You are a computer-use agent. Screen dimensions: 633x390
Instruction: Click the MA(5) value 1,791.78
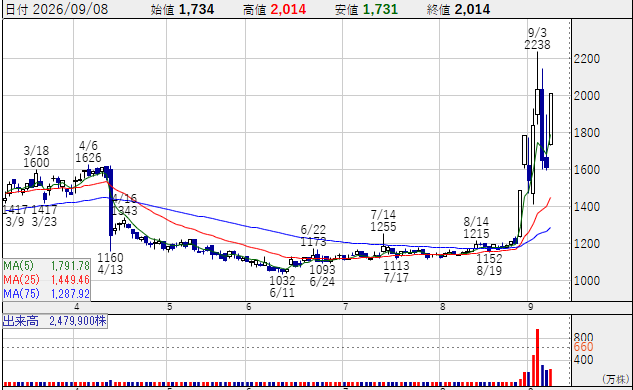[70, 266]
